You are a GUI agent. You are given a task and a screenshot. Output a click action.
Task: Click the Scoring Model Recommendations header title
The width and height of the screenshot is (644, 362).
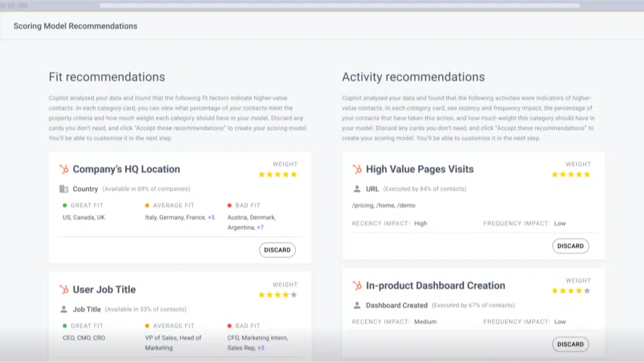[75, 26]
